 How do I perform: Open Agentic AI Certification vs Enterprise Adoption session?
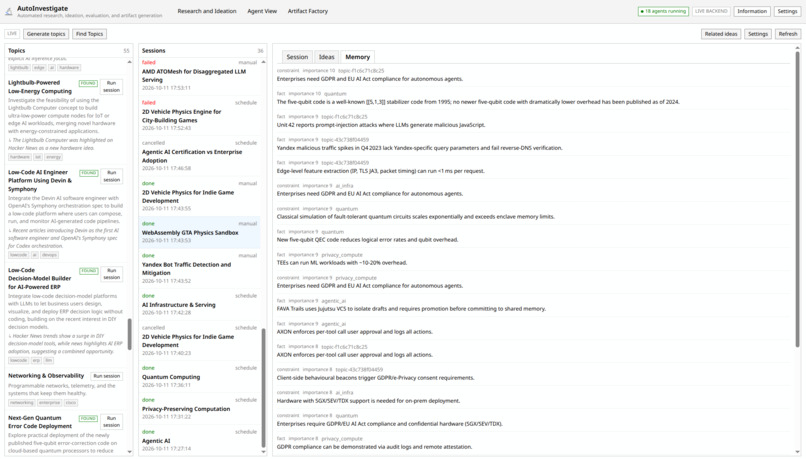click(x=199, y=156)
